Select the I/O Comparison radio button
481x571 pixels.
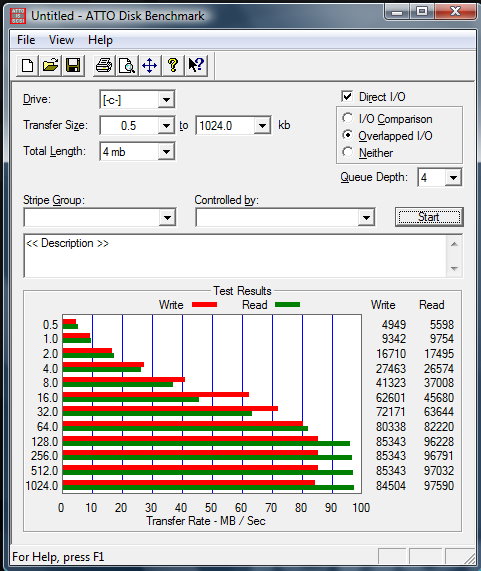pos(347,118)
